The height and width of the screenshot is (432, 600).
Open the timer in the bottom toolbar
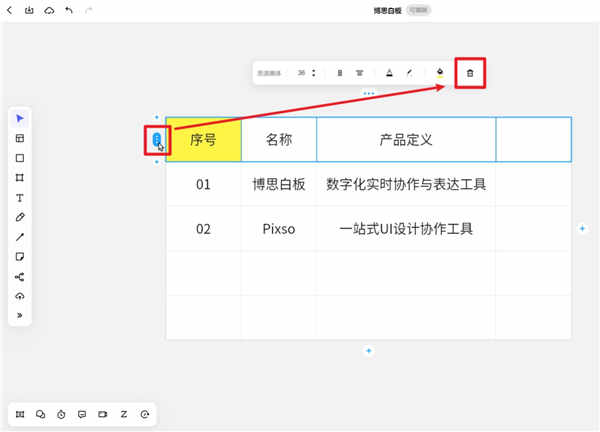(61, 414)
